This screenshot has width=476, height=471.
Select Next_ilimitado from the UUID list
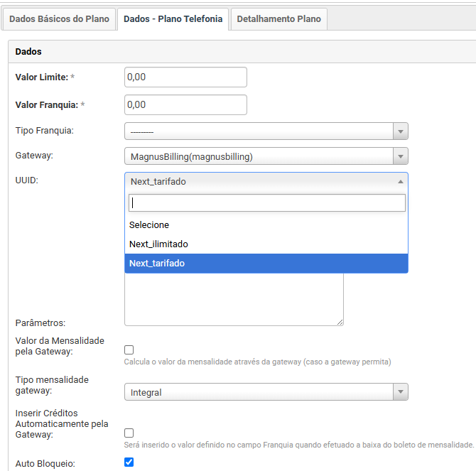(x=158, y=244)
